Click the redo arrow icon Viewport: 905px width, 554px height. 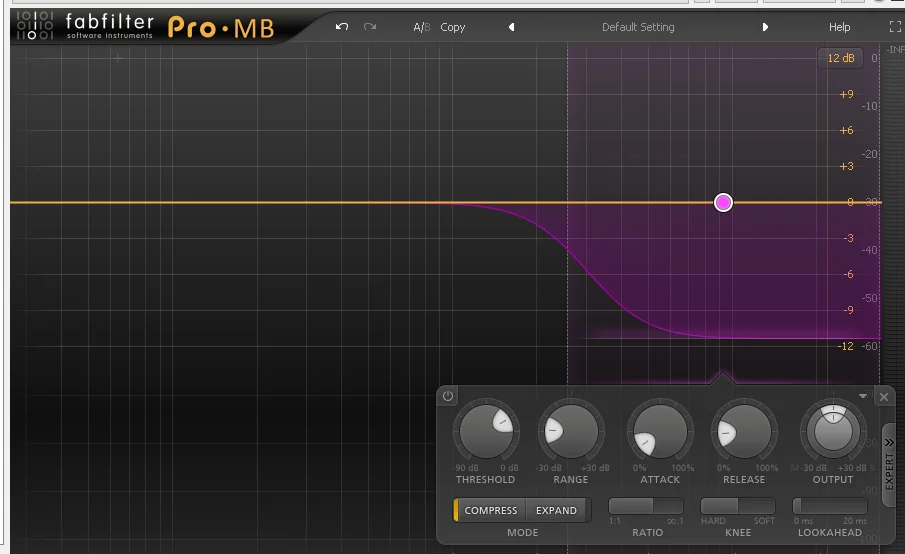click(370, 27)
